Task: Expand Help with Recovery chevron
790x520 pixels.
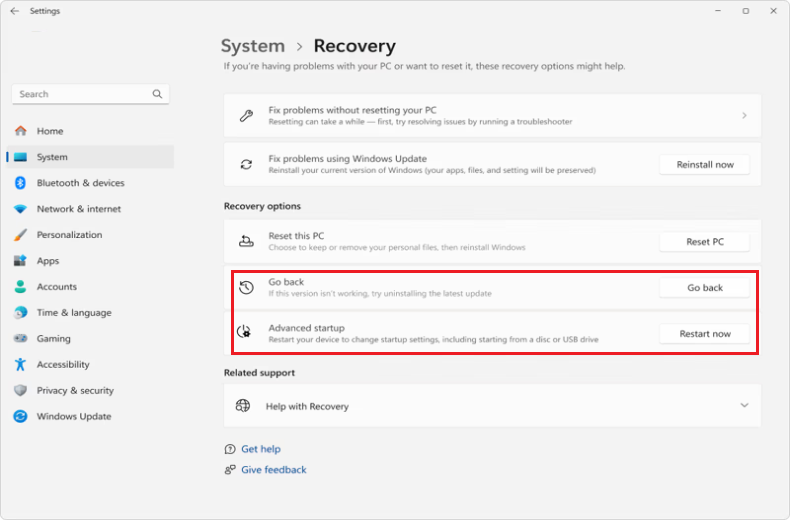Action: 744,405
